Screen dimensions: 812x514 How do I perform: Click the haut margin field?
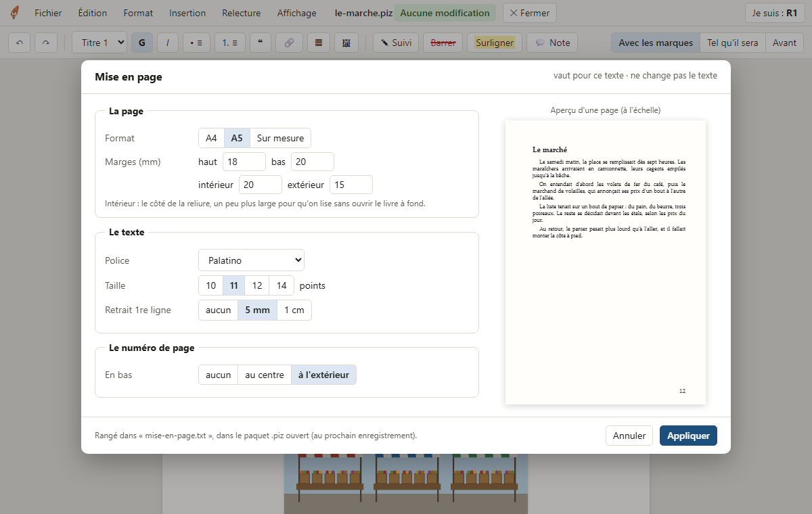pos(244,162)
